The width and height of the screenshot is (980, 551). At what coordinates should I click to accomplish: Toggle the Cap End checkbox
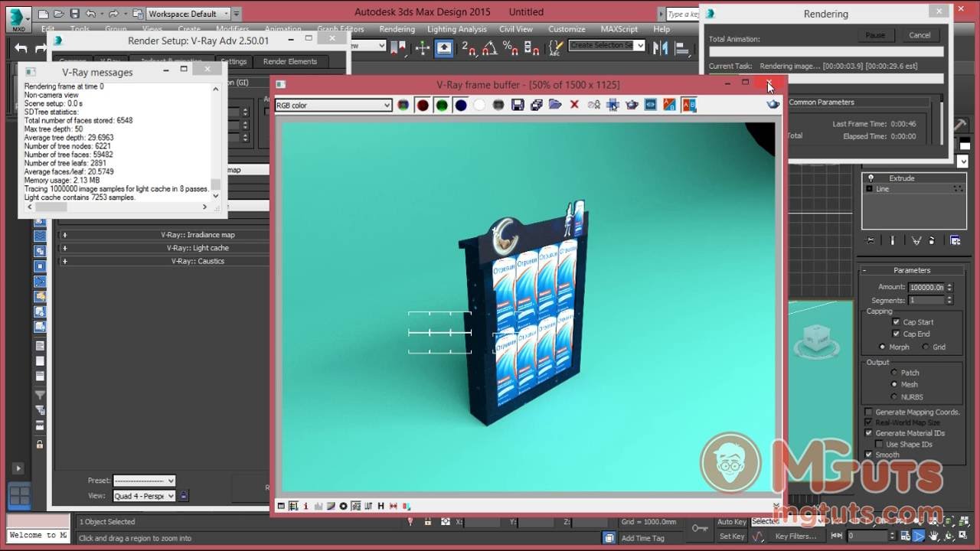point(896,334)
